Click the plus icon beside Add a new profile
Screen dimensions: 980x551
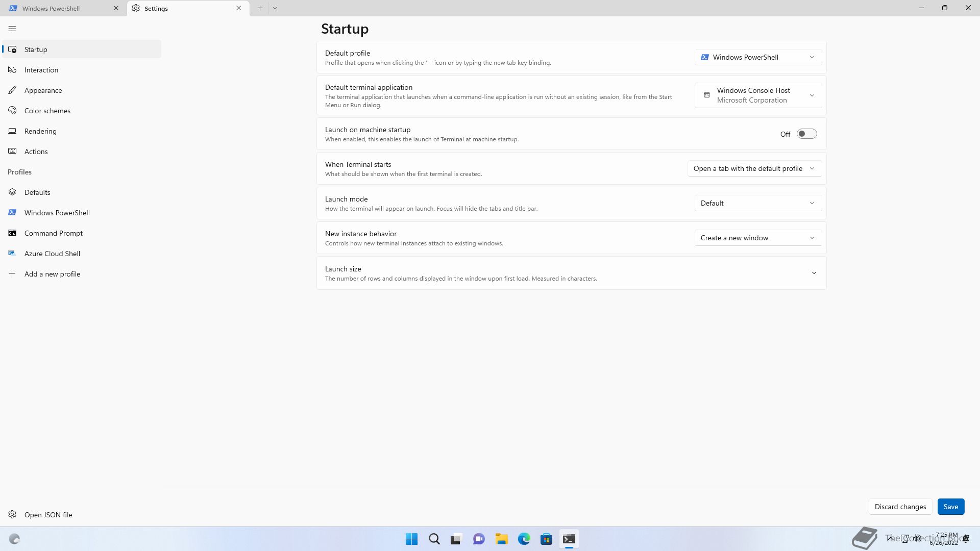click(x=12, y=274)
